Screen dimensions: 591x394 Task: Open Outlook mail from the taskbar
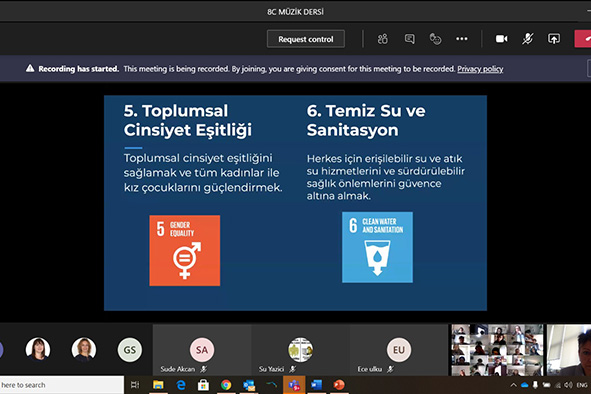point(249,385)
